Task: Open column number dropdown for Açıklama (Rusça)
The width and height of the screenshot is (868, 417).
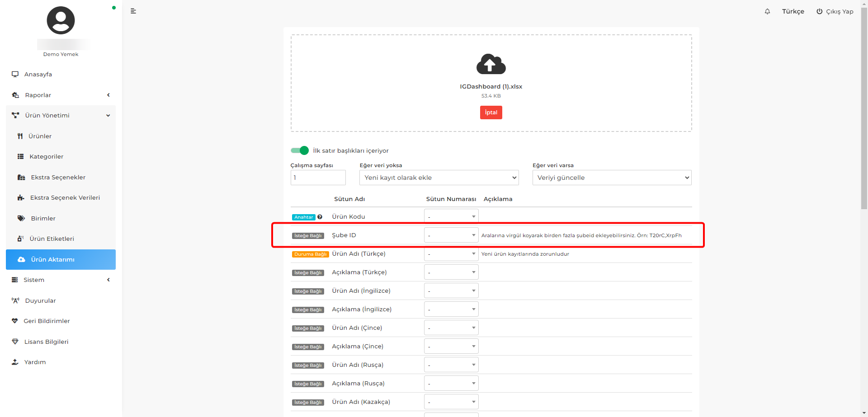Action: click(451, 383)
